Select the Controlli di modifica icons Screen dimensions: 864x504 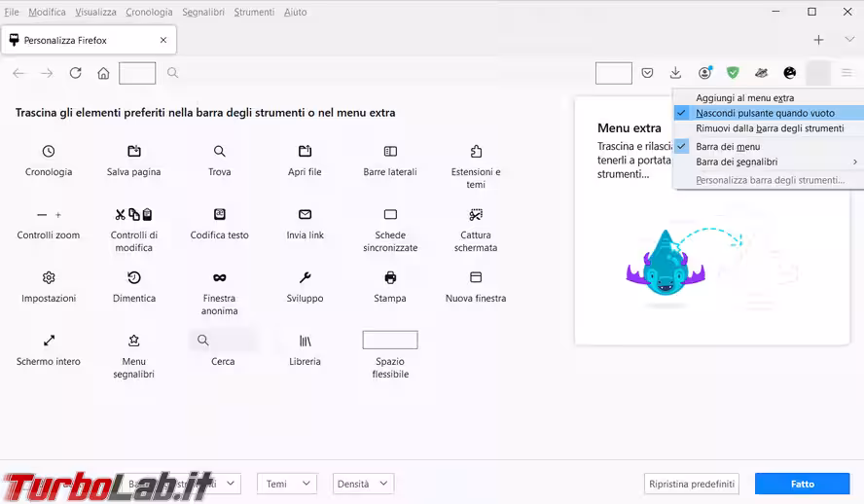point(134,214)
